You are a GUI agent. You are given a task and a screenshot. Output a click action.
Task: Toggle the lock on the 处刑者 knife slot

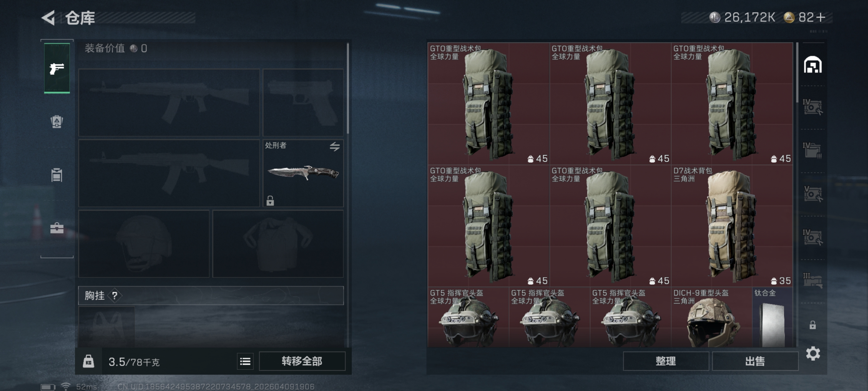click(270, 201)
